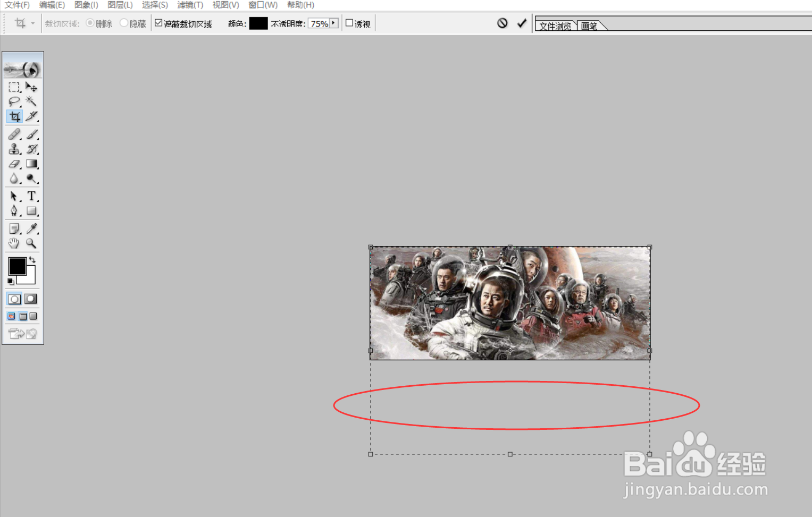The image size is (812, 517).
Task: Switch to Full Screen with Menu Bar mode
Action: (23, 316)
